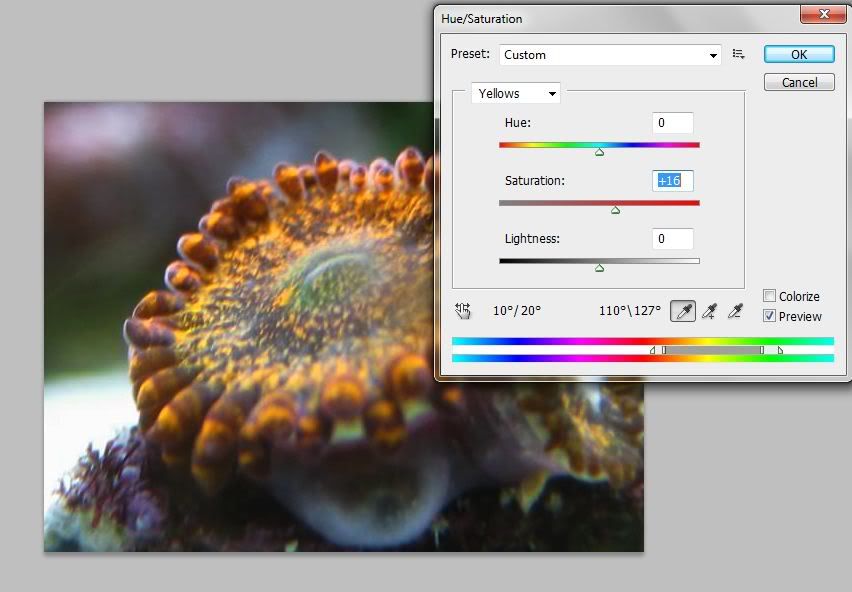Viewport: 852px width, 592px height.
Task: Click the left outer falloff triangle on color bar
Action: (653, 350)
